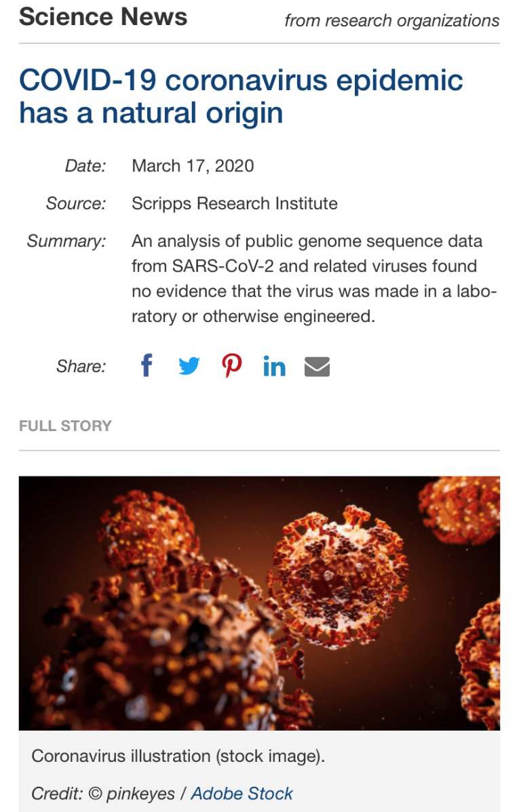Email the article using envelope icon
The image size is (519, 812).
click(x=317, y=367)
